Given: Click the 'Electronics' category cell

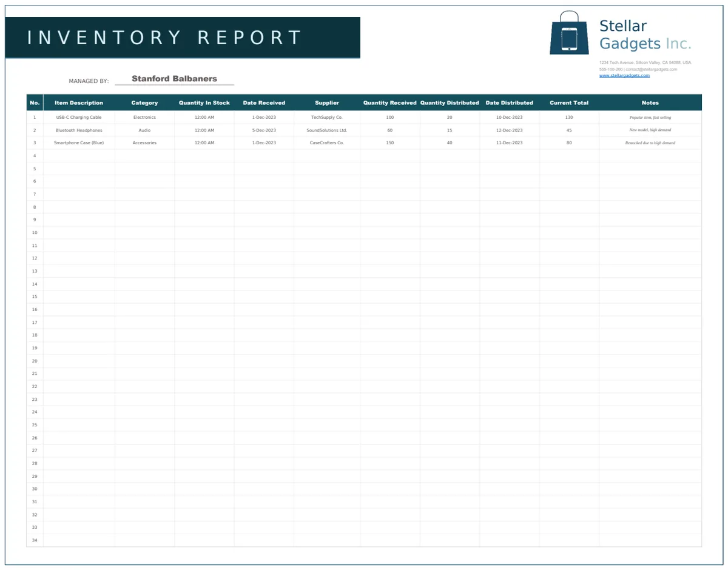Looking at the screenshot, I should [x=144, y=118].
